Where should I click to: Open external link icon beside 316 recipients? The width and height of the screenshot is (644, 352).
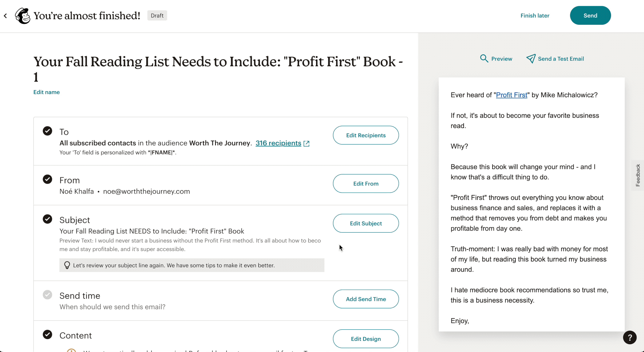click(306, 144)
